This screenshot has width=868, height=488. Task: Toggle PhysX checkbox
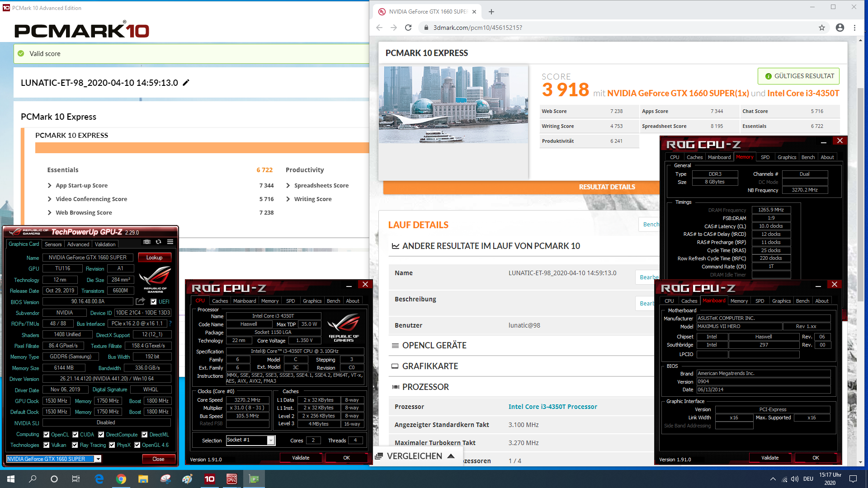(112, 445)
